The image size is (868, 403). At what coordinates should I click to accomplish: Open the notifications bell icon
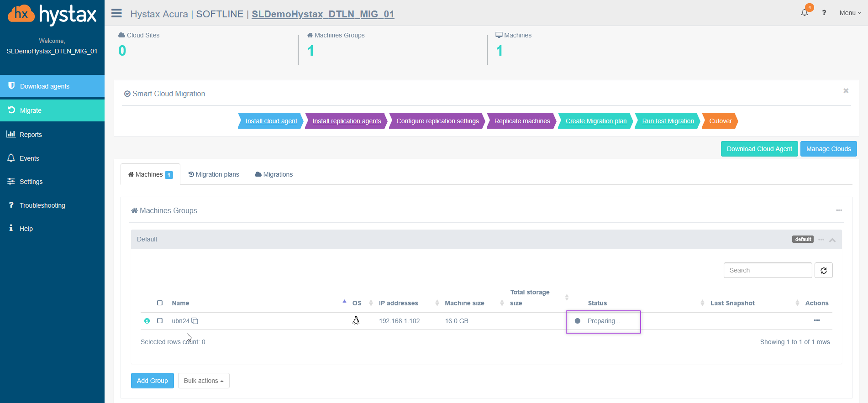(805, 13)
